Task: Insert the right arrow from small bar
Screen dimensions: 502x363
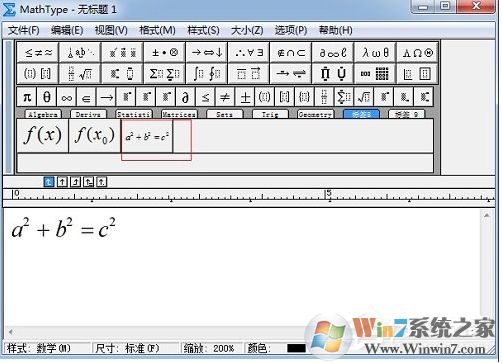Action: coord(106,97)
